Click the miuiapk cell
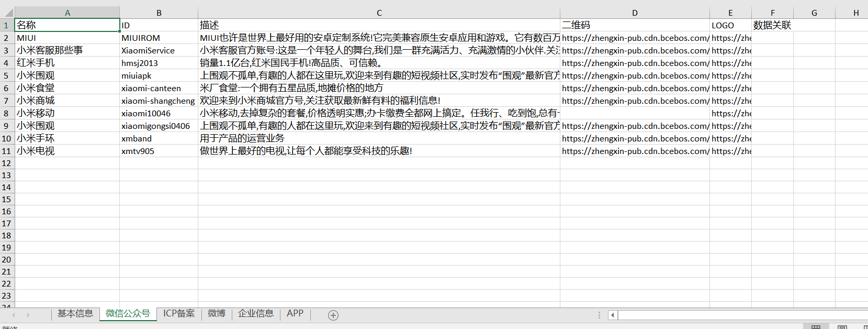The width and height of the screenshot is (868, 329). click(x=159, y=75)
